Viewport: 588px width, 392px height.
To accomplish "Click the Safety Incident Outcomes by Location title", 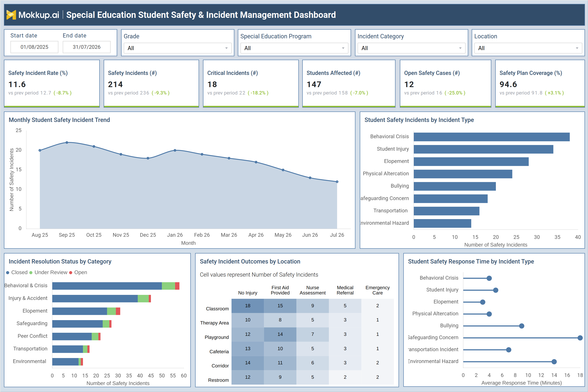I will click(250, 262).
